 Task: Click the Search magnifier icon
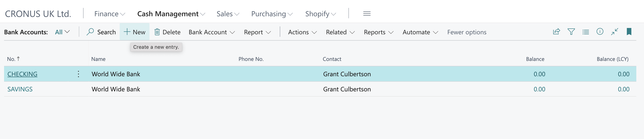pyautogui.click(x=90, y=32)
